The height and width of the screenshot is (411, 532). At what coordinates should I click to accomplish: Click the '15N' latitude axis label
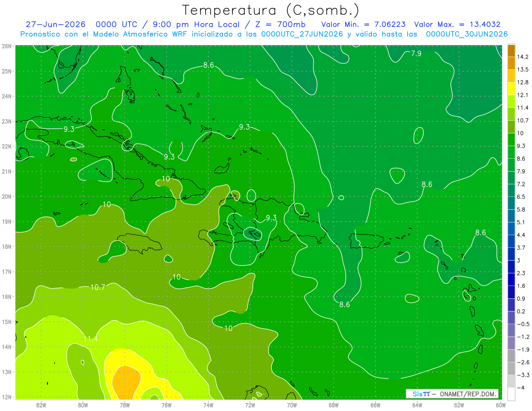7,322
